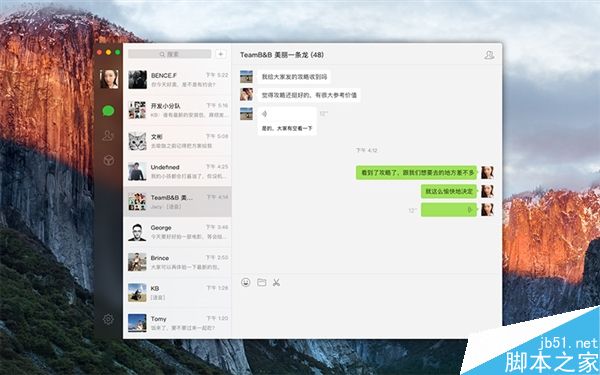Open the chat with the cat avatar
600x375 pixels.
(x=178, y=141)
